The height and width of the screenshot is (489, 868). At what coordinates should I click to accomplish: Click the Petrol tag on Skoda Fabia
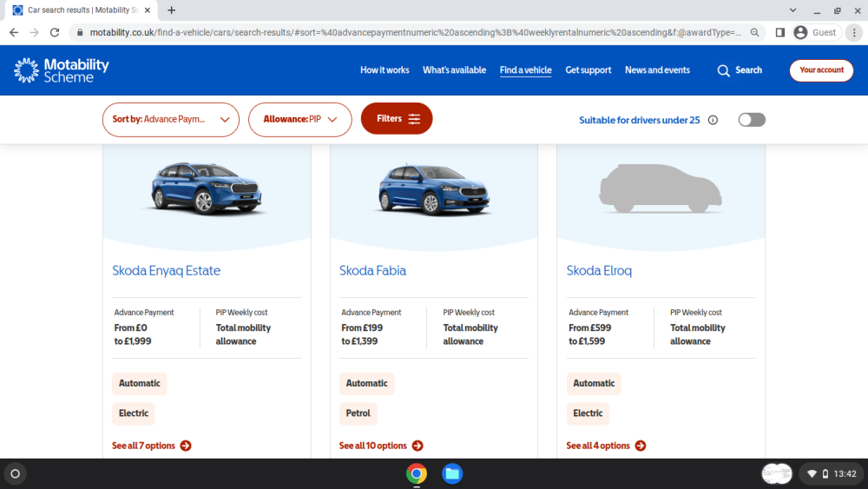click(x=358, y=413)
